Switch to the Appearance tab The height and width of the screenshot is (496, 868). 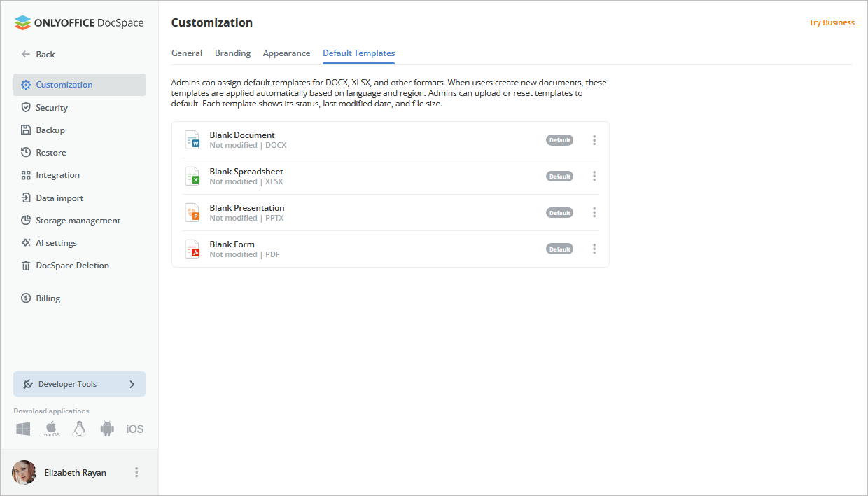(x=286, y=53)
